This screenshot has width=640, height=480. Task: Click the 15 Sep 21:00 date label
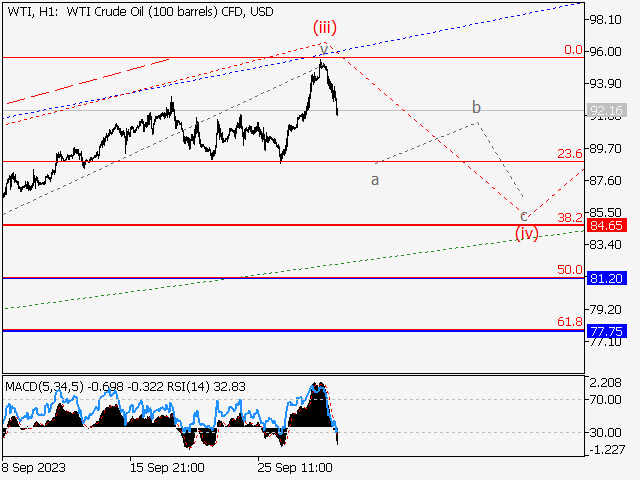click(x=167, y=468)
